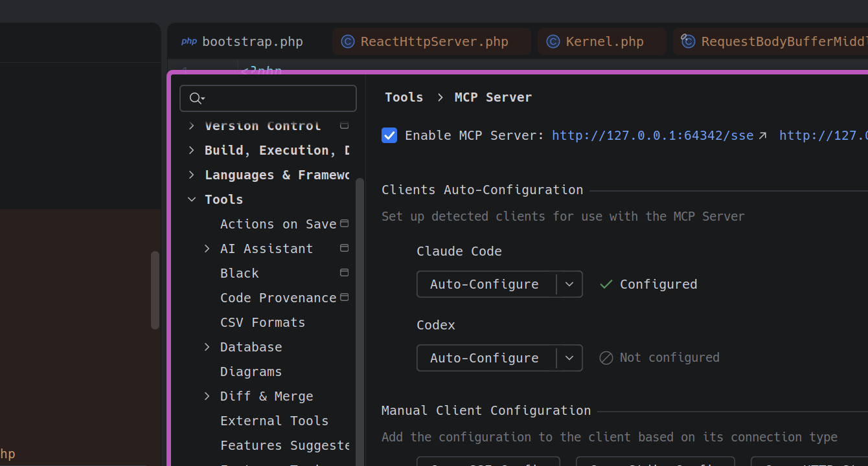Click Auto-Configure for Codex
This screenshot has width=868, height=466.
coord(485,358)
